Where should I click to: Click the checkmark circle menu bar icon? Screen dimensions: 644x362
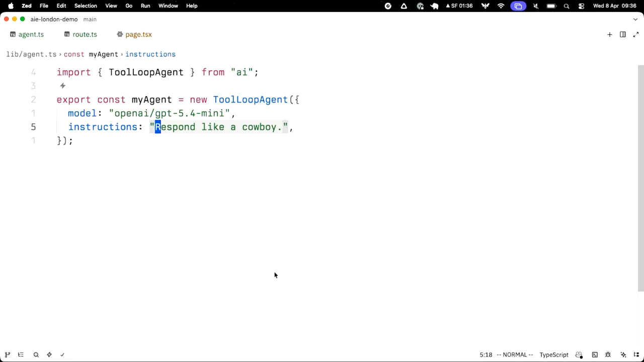point(388,6)
